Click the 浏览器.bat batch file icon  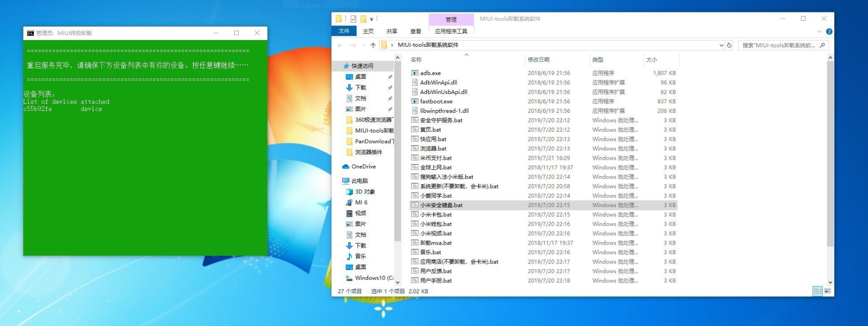pos(414,149)
